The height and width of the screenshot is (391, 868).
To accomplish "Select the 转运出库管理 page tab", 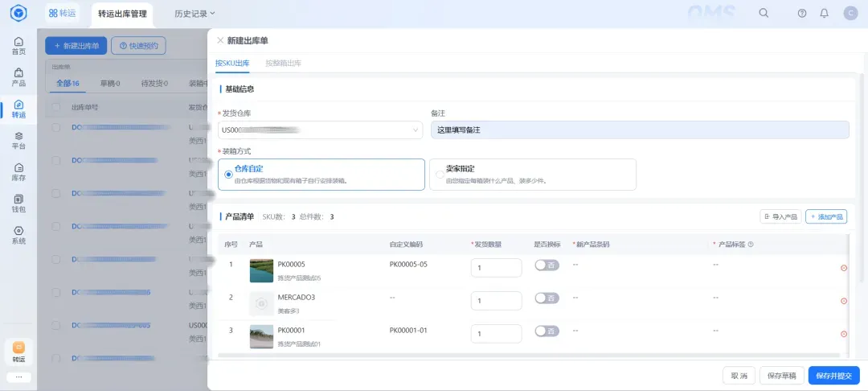I will coord(122,14).
